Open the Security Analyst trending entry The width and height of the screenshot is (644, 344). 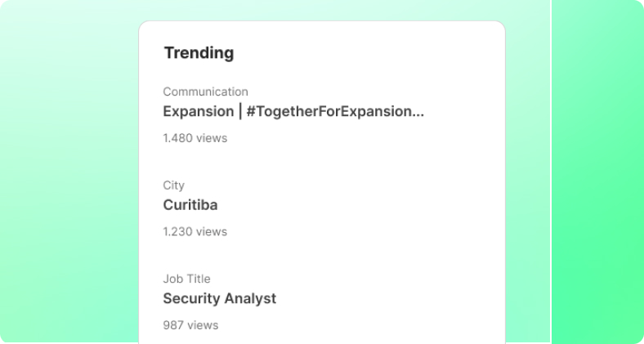tap(219, 298)
